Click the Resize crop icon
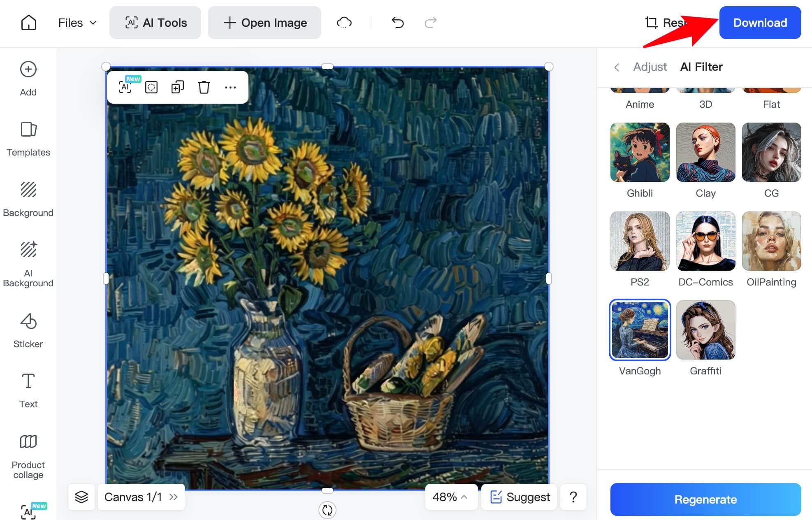Image resolution: width=812 pixels, height=520 pixels. 651,23
